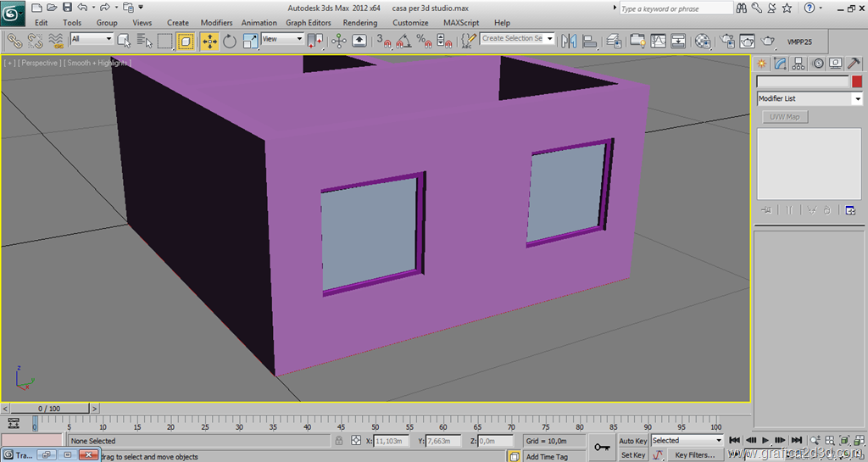Switch to the Hierarchy command panel tab
The height and width of the screenshot is (462, 868).
pos(798,64)
